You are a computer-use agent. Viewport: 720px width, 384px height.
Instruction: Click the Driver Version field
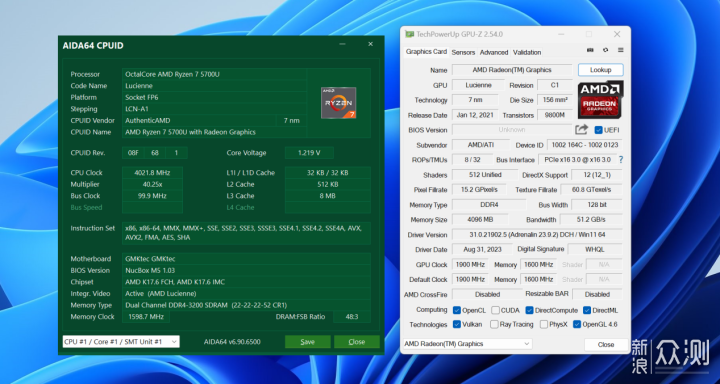537,235
